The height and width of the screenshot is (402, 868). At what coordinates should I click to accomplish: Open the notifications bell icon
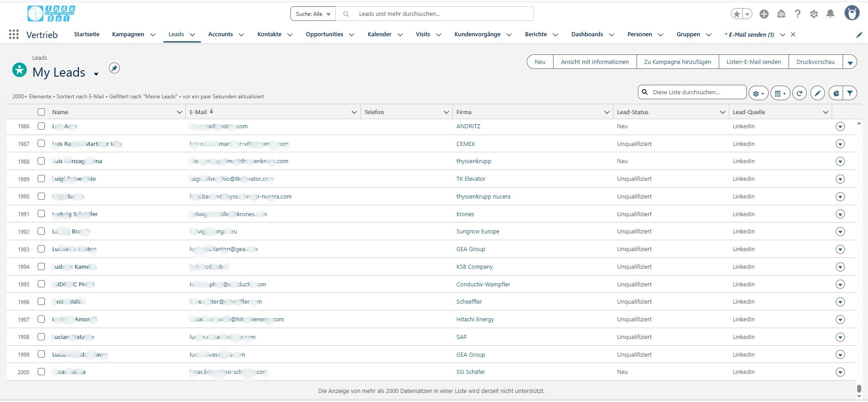pos(830,14)
